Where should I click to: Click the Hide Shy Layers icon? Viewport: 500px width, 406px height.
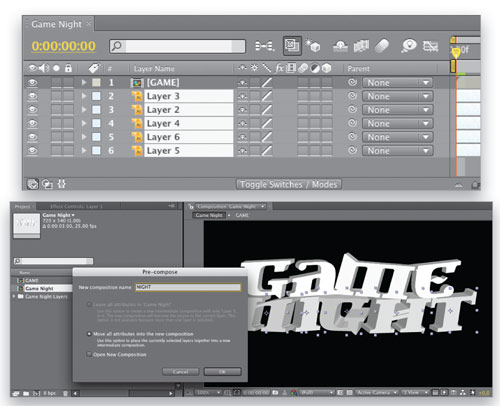click(x=340, y=46)
